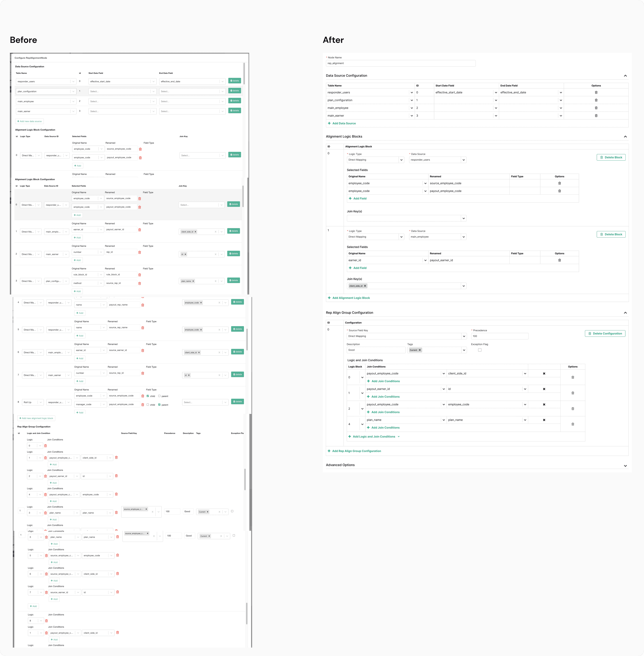Remove client_side_id tag from Join Keys
Screen dimensions: 644x656
tap(365, 286)
